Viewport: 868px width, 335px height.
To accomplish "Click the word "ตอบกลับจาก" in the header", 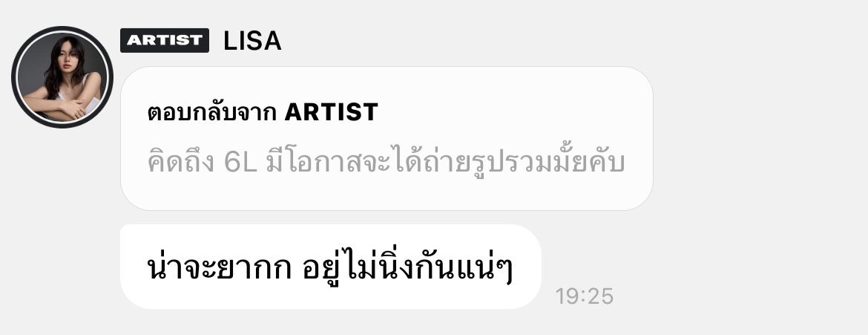I will (x=212, y=113).
